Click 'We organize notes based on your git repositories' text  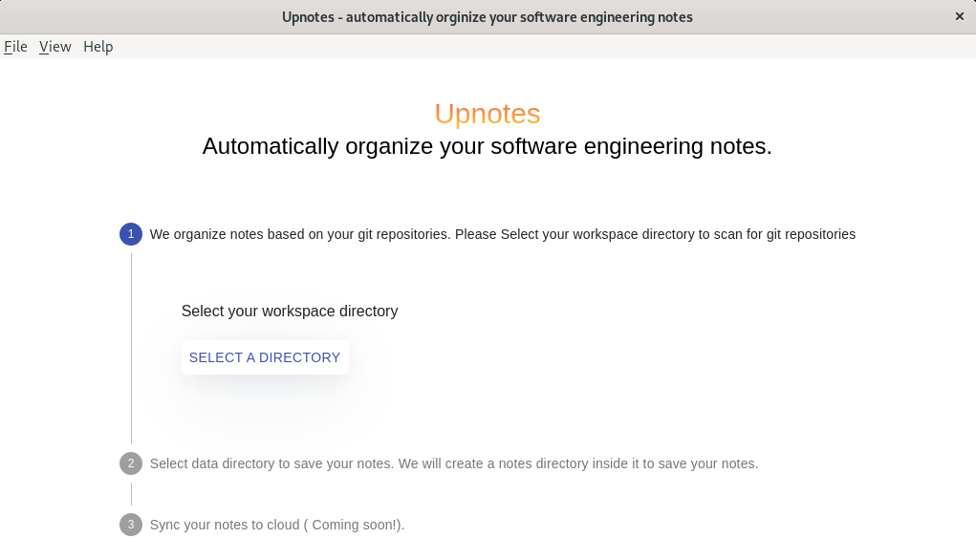pyautogui.click(x=503, y=234)
